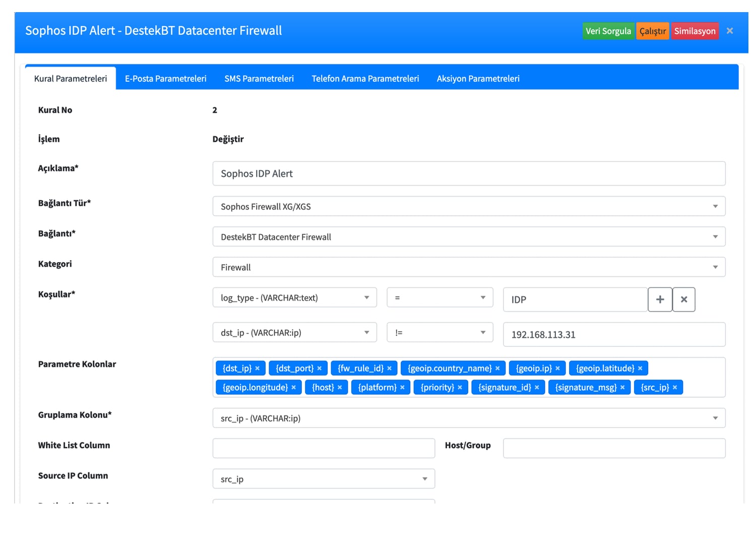This screenshot has height=538, width=756.
Task: Remove the {geoip.ip} tag
Action: click(x=557, y=368)
